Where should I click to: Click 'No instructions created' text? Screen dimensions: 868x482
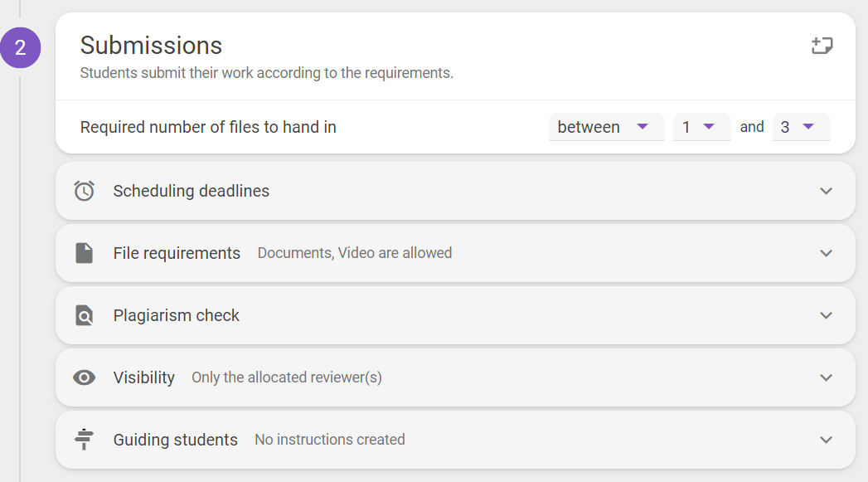[330, 440]
